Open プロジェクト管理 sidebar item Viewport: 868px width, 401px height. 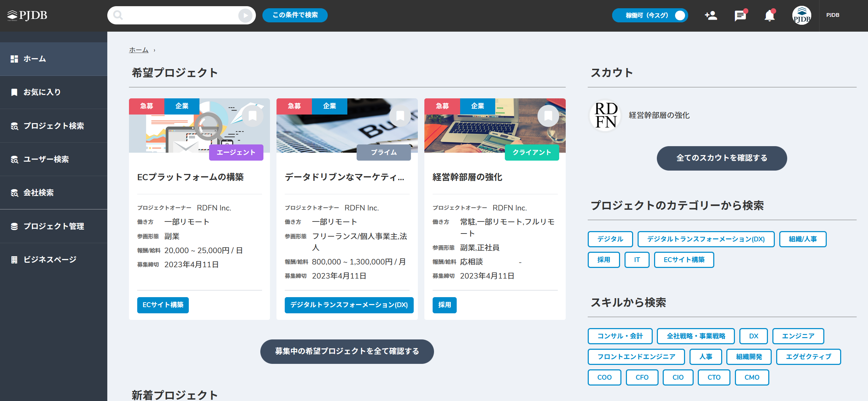pyautogui.click(x=54, y=226)
